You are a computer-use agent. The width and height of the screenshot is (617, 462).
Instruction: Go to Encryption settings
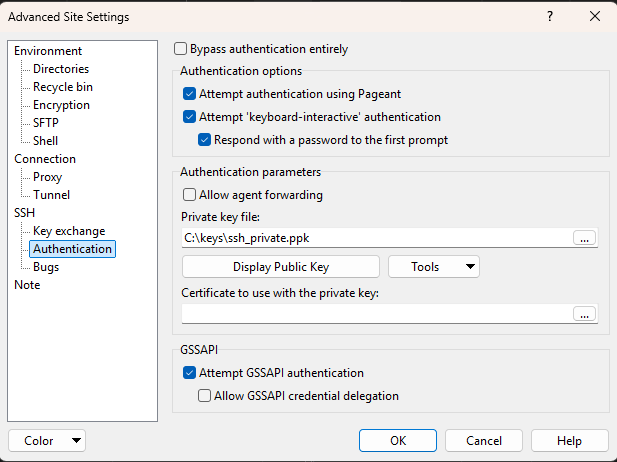(x=61, y=105)
